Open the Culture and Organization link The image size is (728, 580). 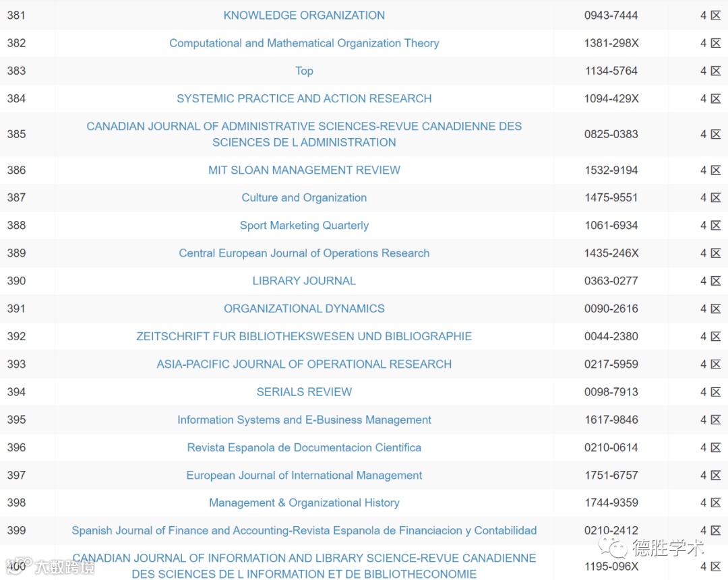tap(304, 197)
